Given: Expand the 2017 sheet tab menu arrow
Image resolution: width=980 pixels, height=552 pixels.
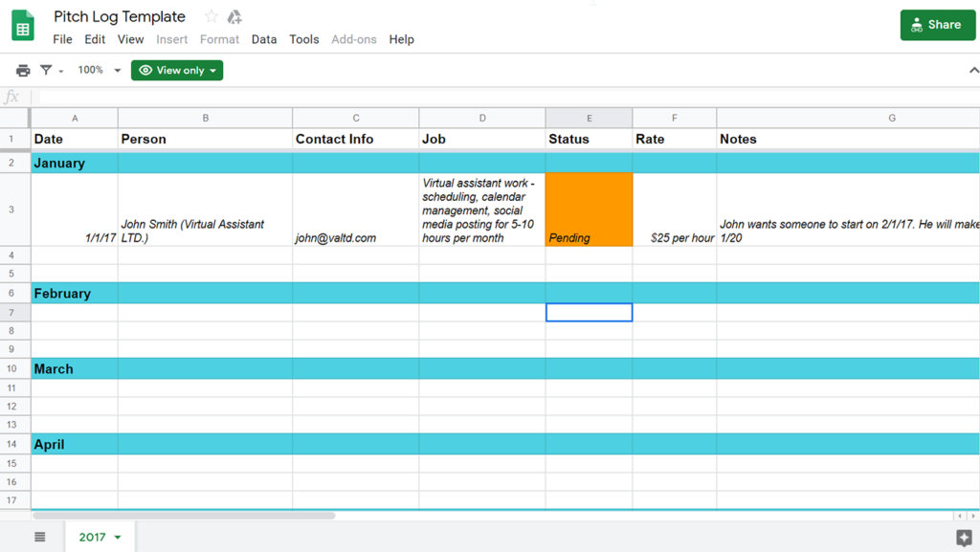Looking at the screenshot, I should (x=118, y=538).
